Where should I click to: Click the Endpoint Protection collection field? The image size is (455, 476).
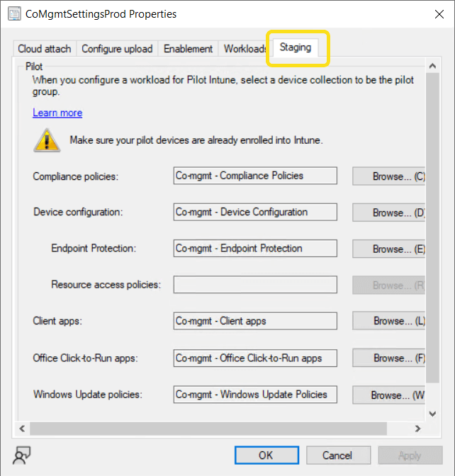(255, 249)
